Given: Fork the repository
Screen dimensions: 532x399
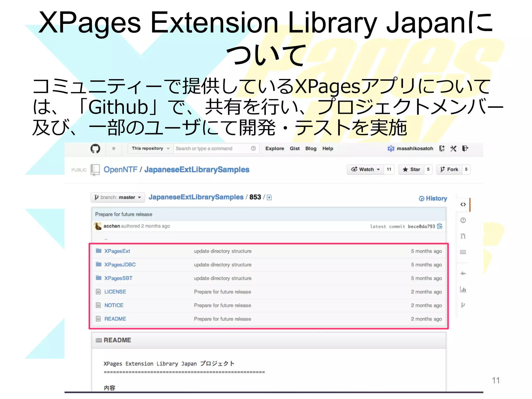Looking at the screenshot, I should 449,170.
